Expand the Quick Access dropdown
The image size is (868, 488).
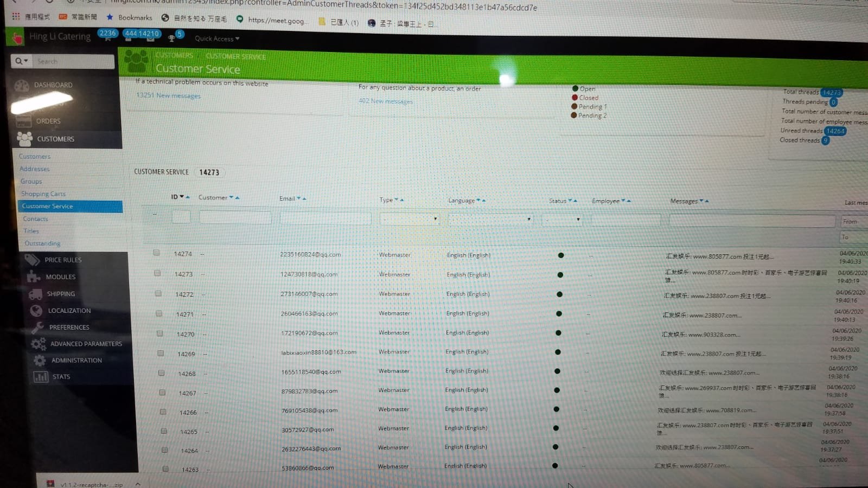pos(217,38)
